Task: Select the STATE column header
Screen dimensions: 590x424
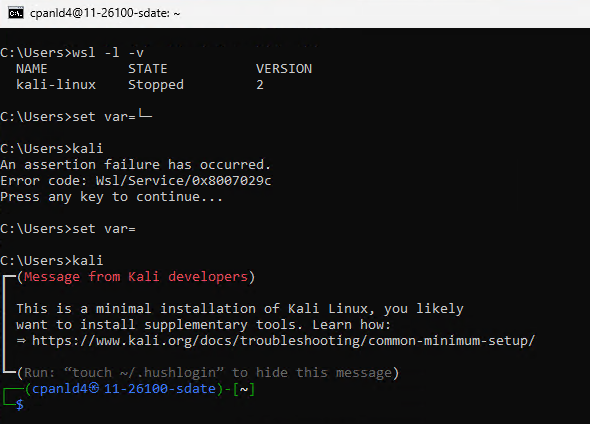Action: 148,69
